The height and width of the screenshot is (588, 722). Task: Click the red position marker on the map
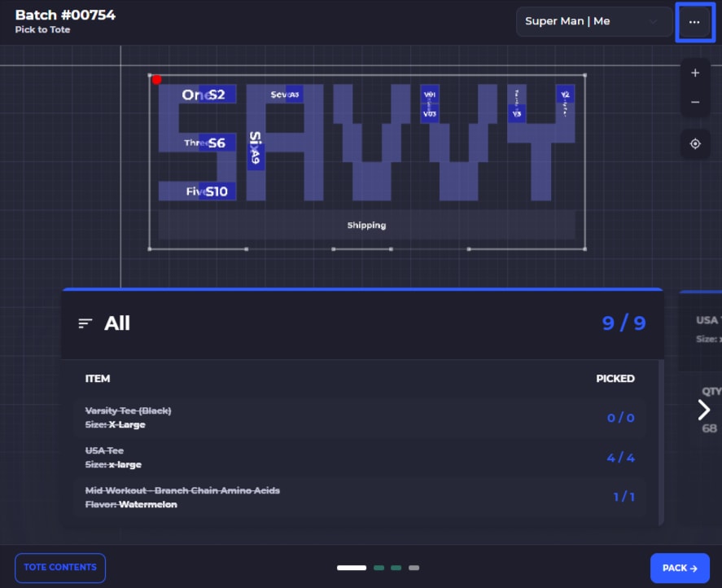tap(156, 80)
